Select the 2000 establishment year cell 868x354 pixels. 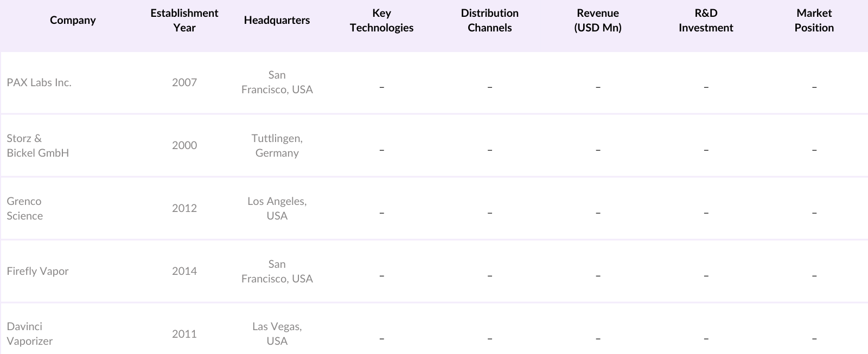tap(184, 145)
